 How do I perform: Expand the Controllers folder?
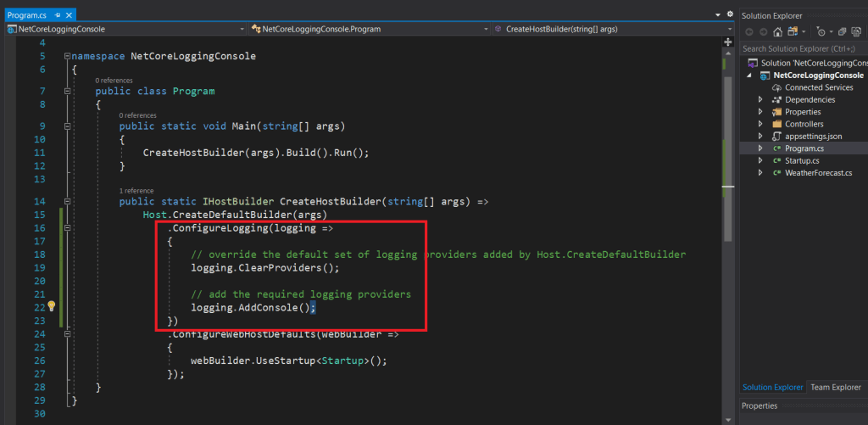[x=762, y=124]
